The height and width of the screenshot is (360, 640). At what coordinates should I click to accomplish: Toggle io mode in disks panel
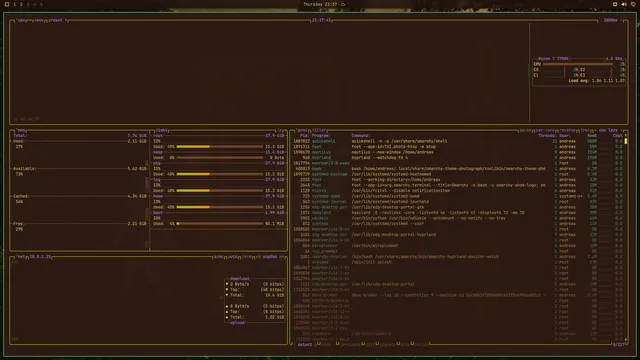click(280, 130)
